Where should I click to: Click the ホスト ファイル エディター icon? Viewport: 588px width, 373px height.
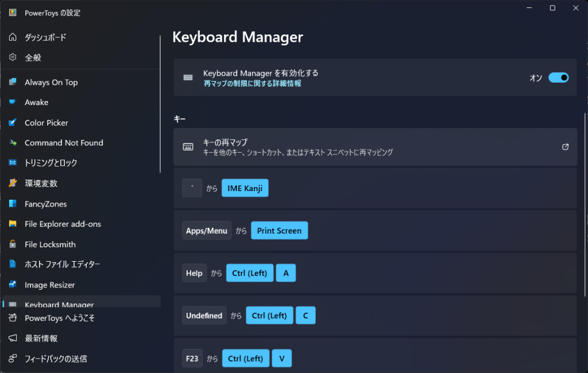(x=13, y=264)
